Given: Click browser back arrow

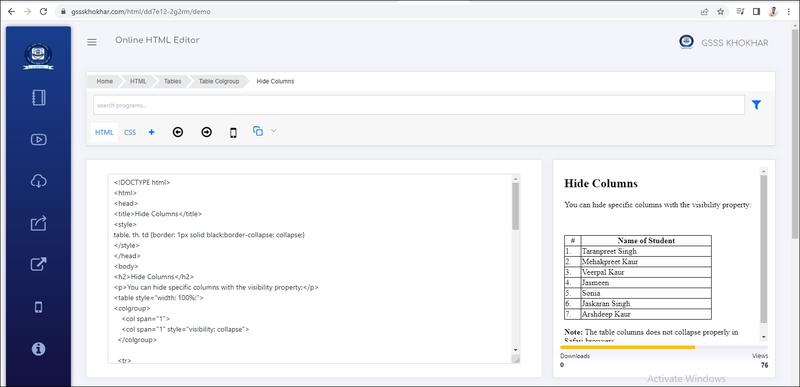Looking at the screenshot, I should 11,11.
